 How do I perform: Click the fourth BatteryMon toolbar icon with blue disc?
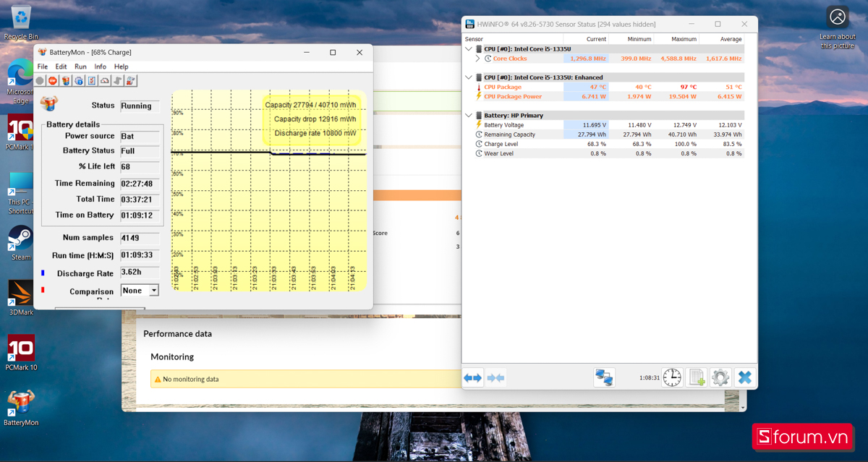(x=79, y=81)
